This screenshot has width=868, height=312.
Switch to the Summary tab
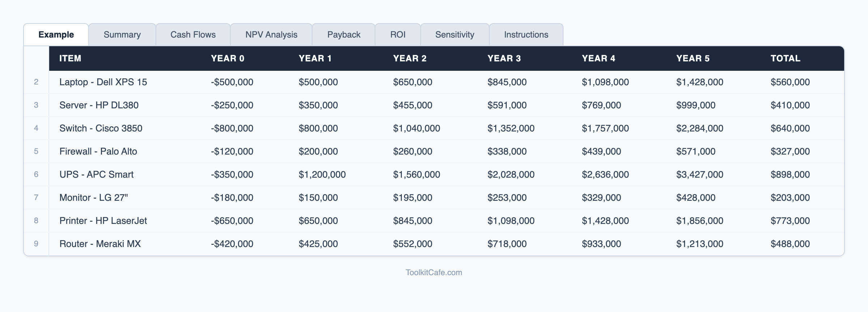[x=122, y=35]
